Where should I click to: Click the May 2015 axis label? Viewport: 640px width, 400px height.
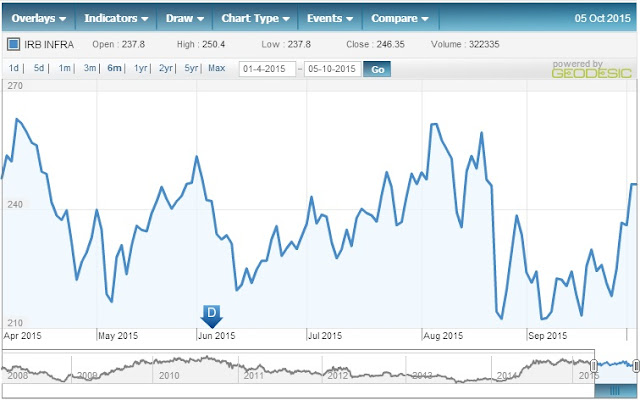point(118,336)
